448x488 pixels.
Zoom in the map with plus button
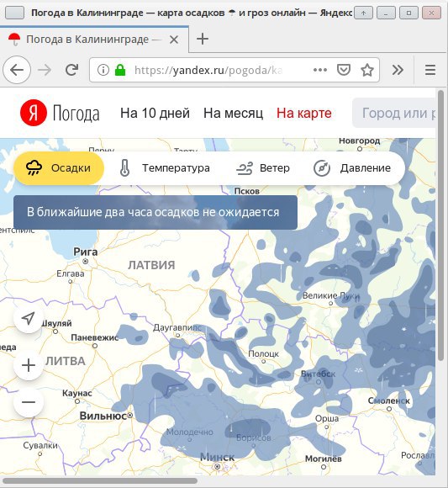coord(29,365)
